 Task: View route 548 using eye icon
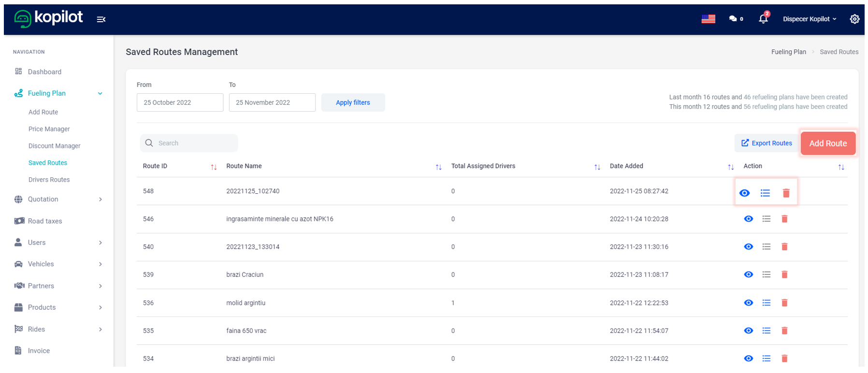[744, 193]
